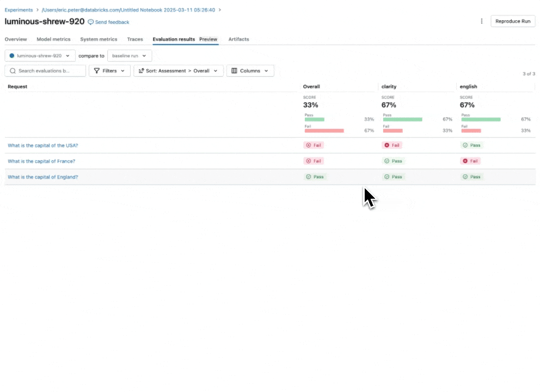540x392 pixels.
Task: Go to the Artifacts tab
Action: tap(238, 39)
